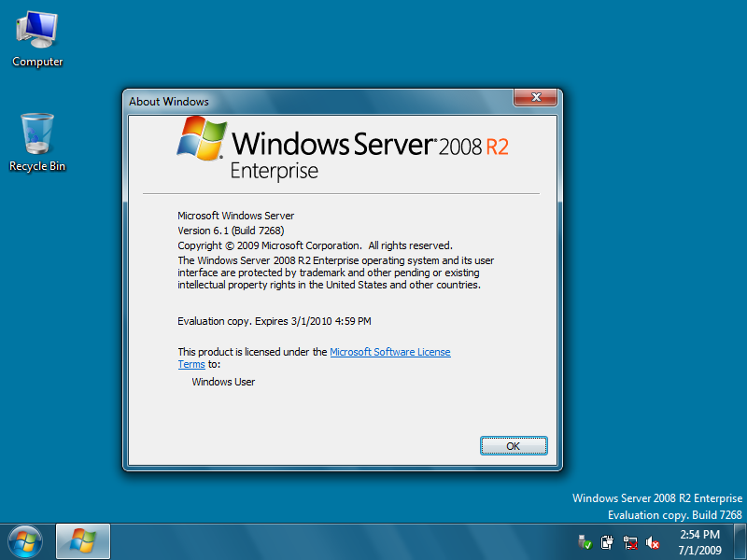Click the taskbar clock showing 2:54 PM
Screen dimensions: 747x560
[699, 534]
